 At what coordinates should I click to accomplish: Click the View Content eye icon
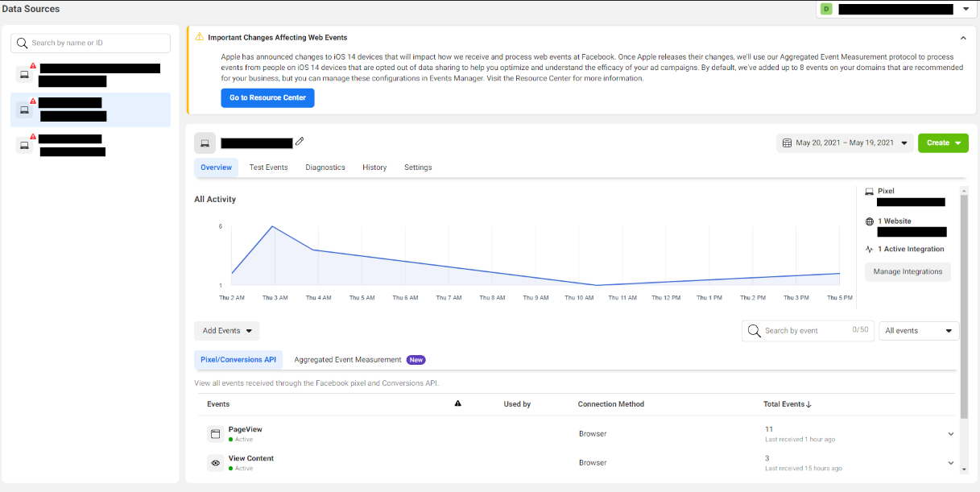coord(215,463)
